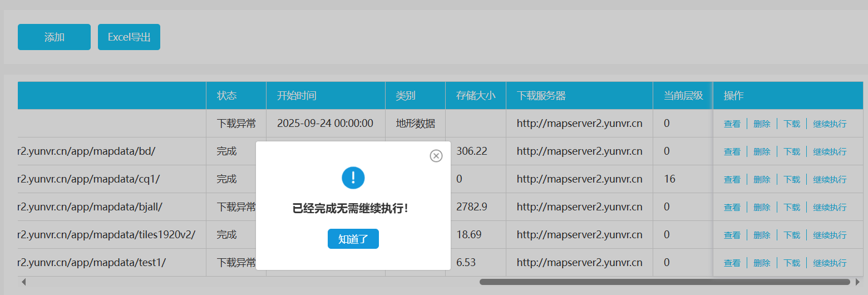Screen dimensions: 868x295
Task: Click the 状态 column header
Action: click(x=227, y=96)
